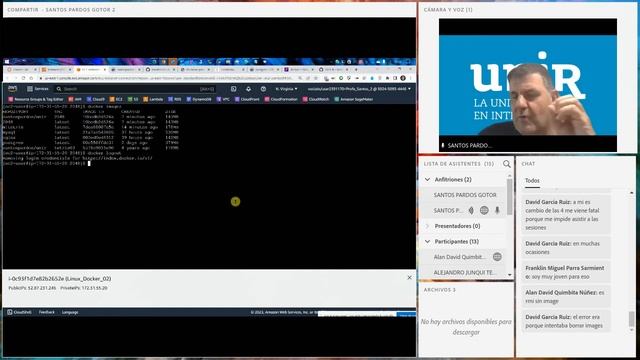The image size is (640, 360).
Task: Click the active EC2 browser tab
Action: click(x=90, y=70)
